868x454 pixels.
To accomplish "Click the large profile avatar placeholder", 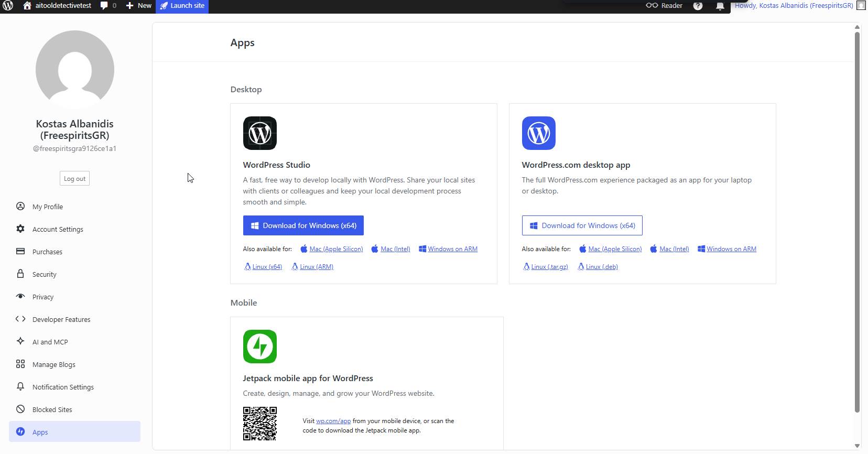I will pyautogui.click(x=75, y=70).
